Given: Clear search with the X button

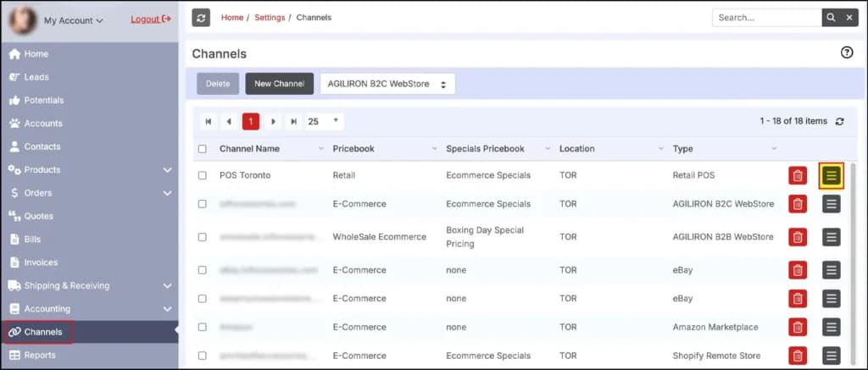Looking at the screenshot, I should click(849, 18).
